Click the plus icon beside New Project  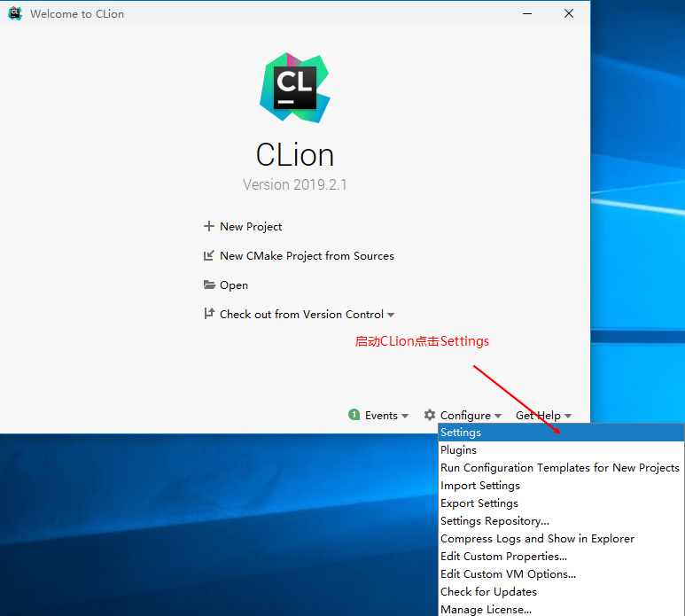click(x=209, y=226)
